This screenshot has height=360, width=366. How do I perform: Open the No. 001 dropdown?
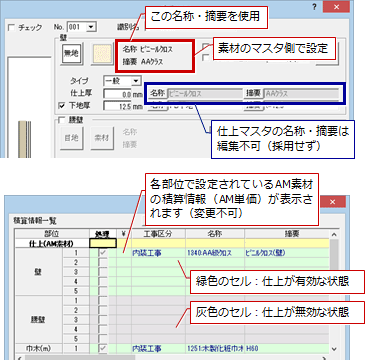pyautogui.click(x=91, y=27)
